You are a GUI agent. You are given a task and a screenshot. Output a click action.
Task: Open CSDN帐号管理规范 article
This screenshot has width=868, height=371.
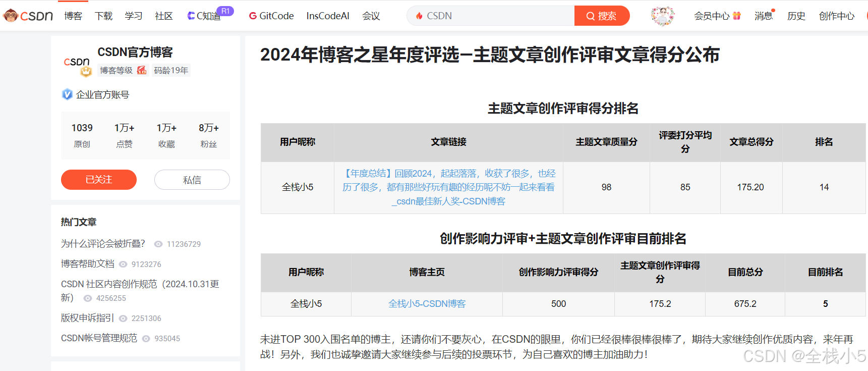(x=99, y=338)
